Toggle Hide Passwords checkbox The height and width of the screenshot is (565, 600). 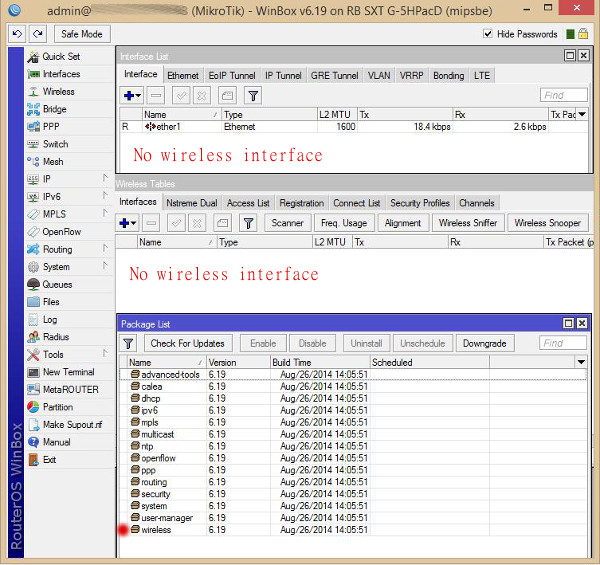pyautogui.click(x=488, y=34)
